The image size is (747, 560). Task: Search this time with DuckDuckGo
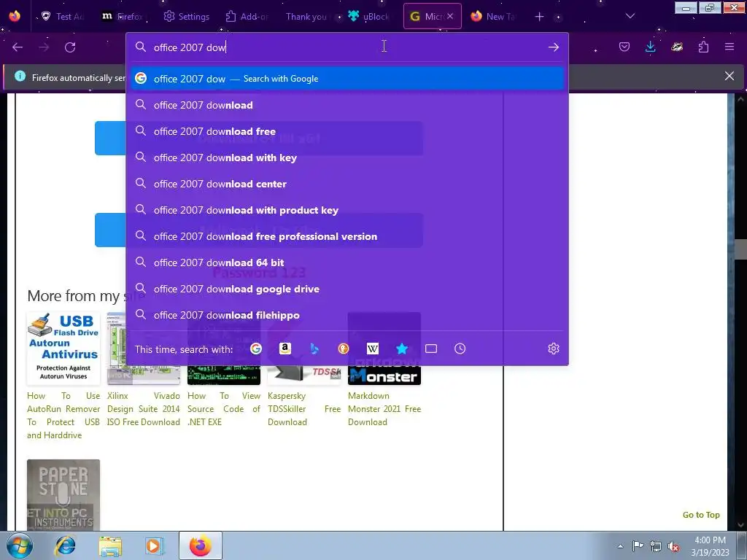[344, 349]
